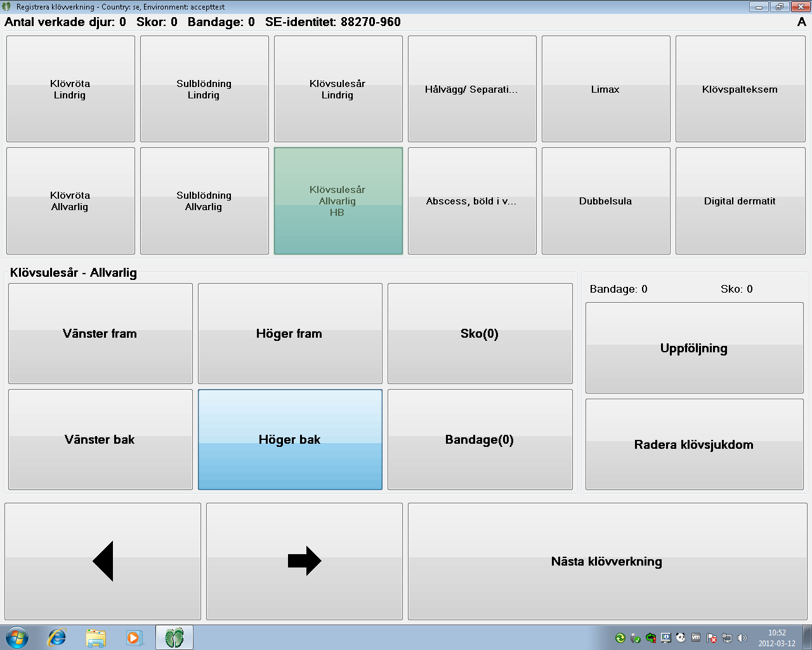Toggle selected Höger bak leg

[290, 440]
